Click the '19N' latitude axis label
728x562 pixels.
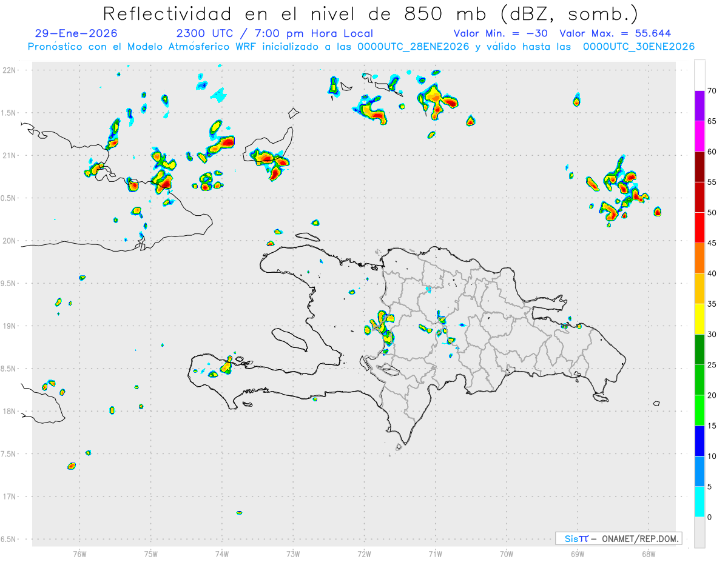[x=10, y=326]
